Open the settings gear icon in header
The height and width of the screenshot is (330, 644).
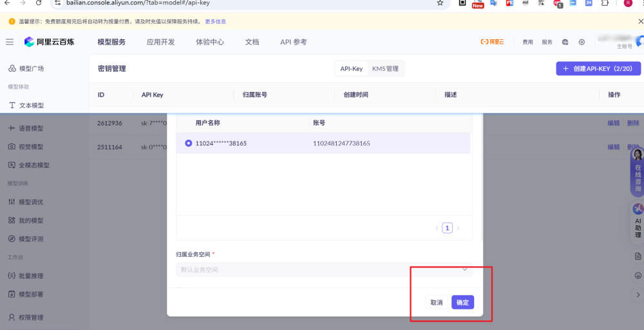(x=582, y=42)
